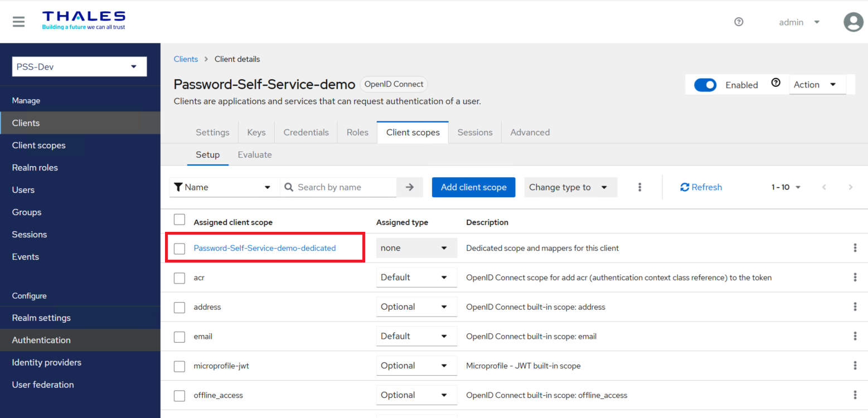Click the help question mark icon in header

click(739, 22)
